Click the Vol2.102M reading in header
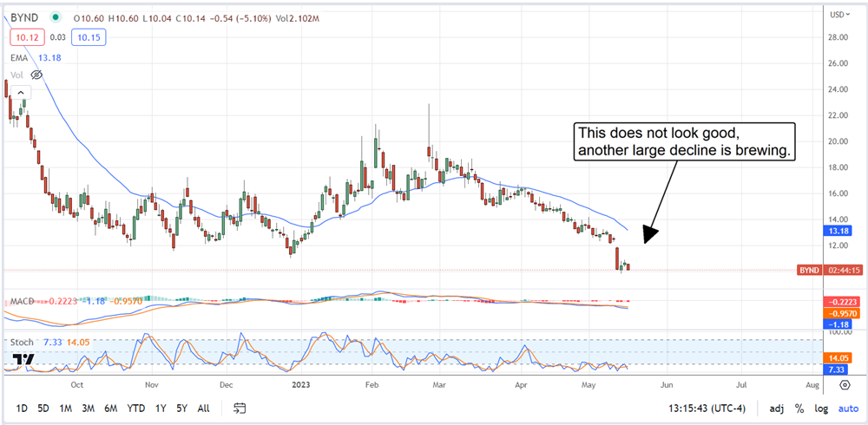 pos(297,18)
